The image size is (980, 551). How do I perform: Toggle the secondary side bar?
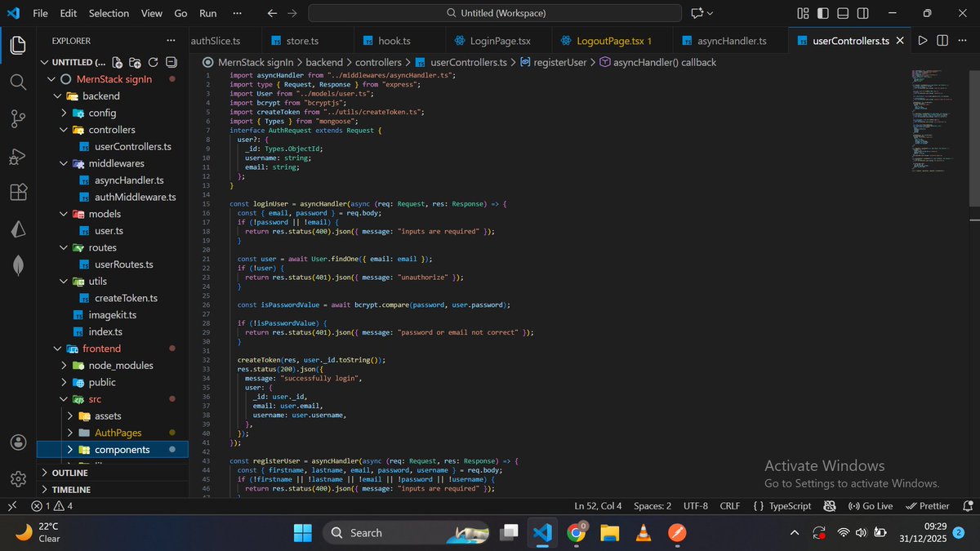(863, 13)
